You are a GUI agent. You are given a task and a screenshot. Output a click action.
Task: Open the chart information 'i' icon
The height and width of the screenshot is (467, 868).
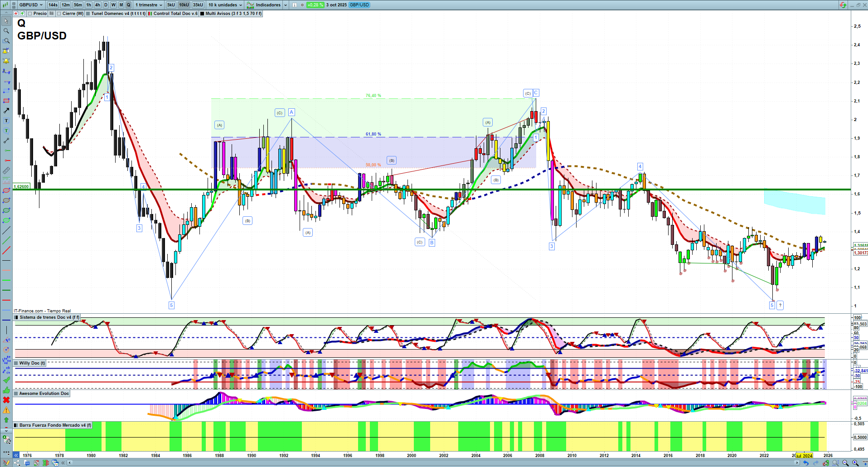(295, 5)
